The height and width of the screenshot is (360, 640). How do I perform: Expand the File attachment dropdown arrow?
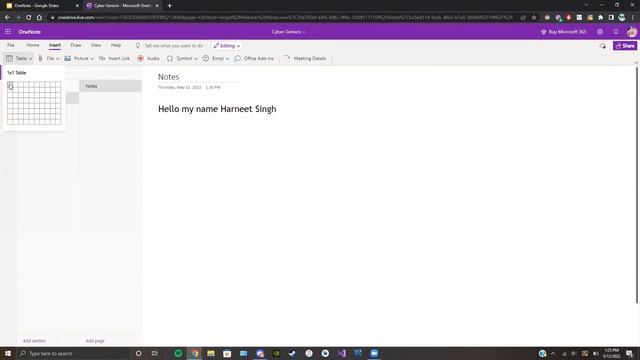click(x=58, y=59)
